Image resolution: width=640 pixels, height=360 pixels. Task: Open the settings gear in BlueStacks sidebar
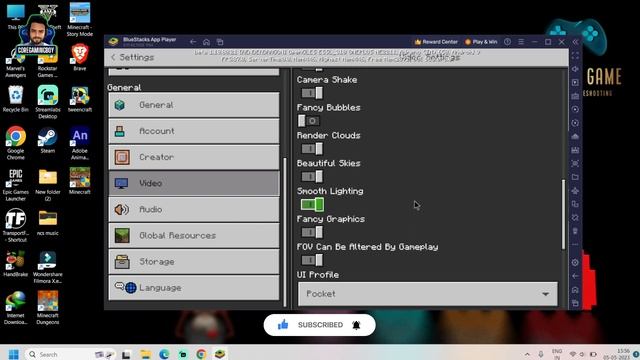pos(575,262)
